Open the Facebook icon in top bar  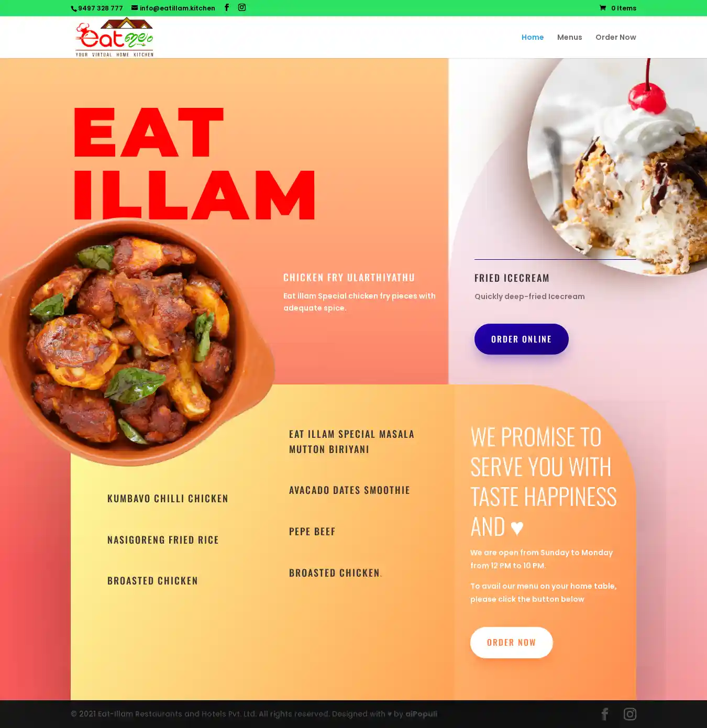point(227,7)
